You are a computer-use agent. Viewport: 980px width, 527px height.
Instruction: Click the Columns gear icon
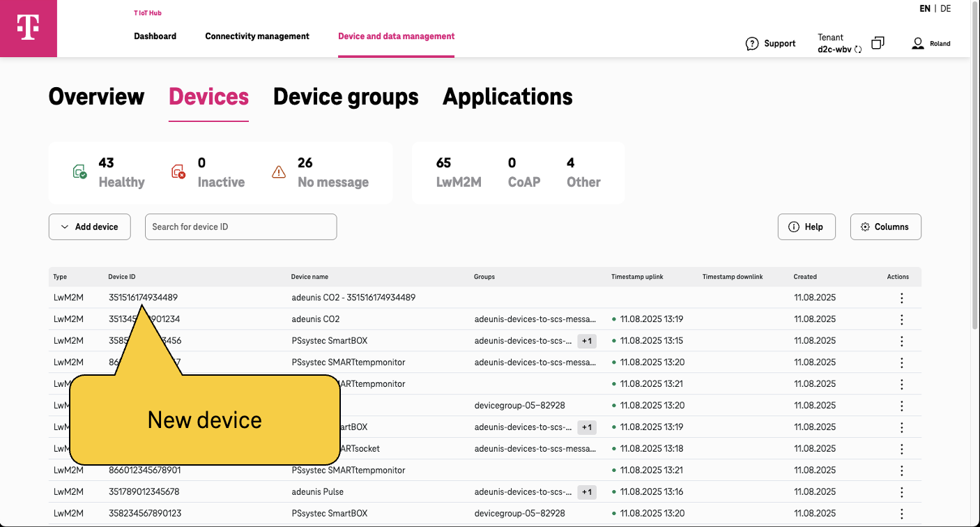(x=865, y=227)
